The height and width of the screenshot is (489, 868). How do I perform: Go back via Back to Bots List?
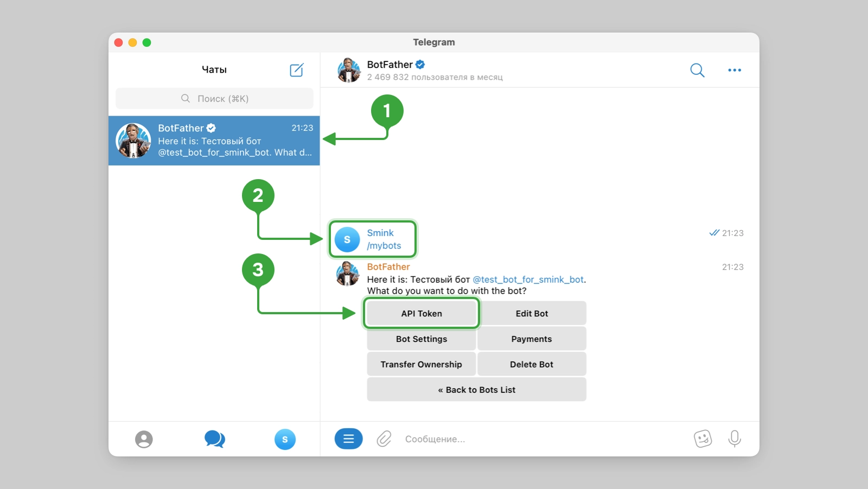(x=477, y=390)
